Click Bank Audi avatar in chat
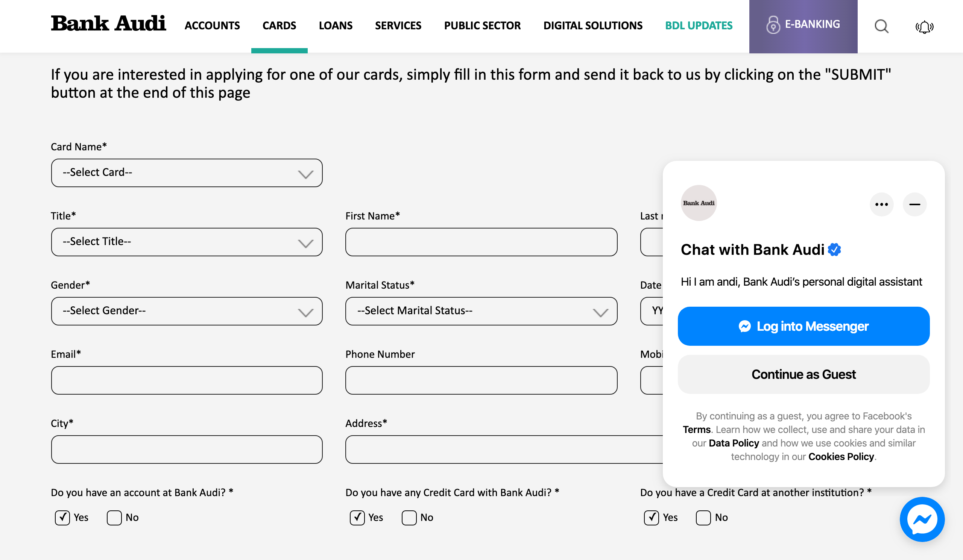The height and width of the screenshot is (560, 963). 699,203
